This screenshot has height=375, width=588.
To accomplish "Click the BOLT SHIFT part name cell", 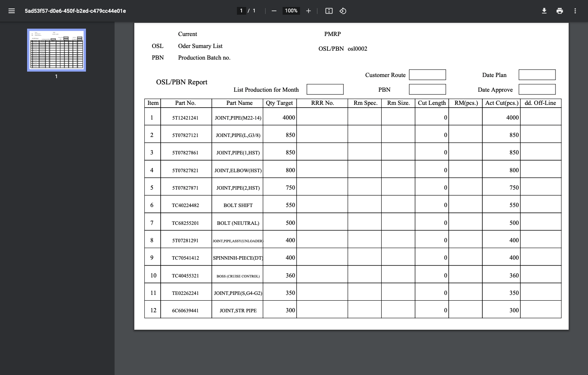I will coord(238,205).
